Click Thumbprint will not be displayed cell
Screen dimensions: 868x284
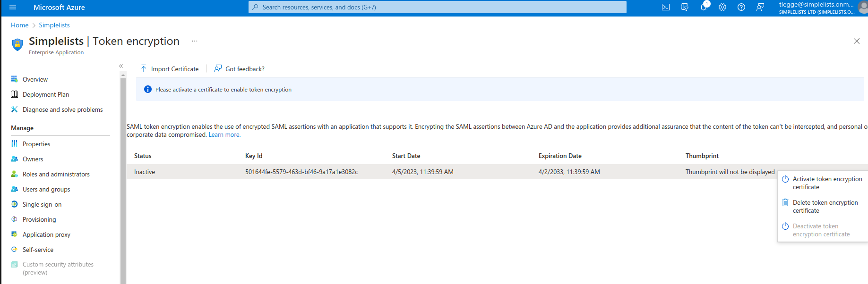click(730, 172)
